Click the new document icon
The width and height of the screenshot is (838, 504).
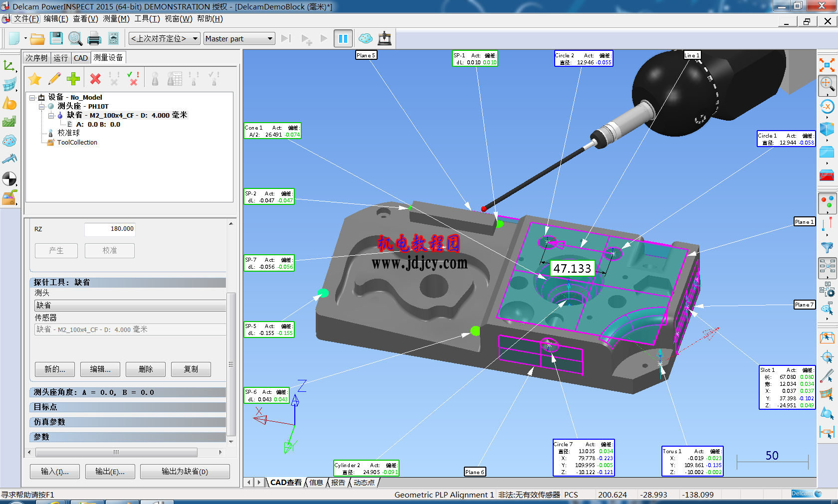click(14, 38)
